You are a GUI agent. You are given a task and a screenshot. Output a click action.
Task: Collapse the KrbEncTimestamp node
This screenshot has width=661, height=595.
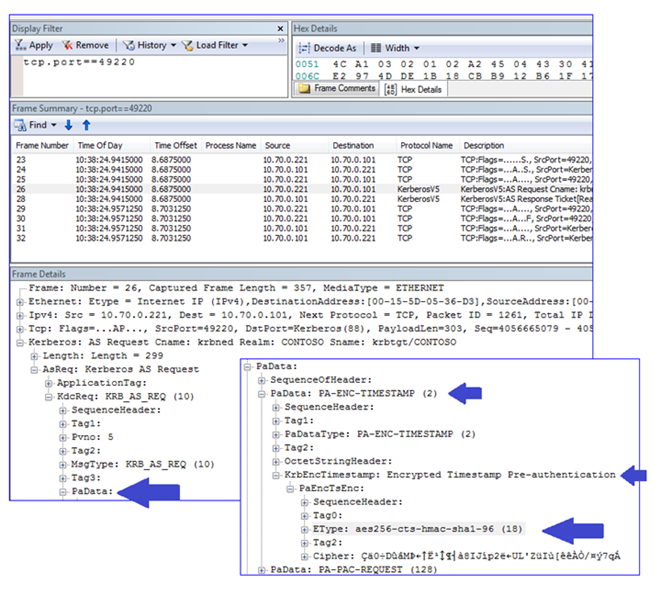tap(276, 475)
